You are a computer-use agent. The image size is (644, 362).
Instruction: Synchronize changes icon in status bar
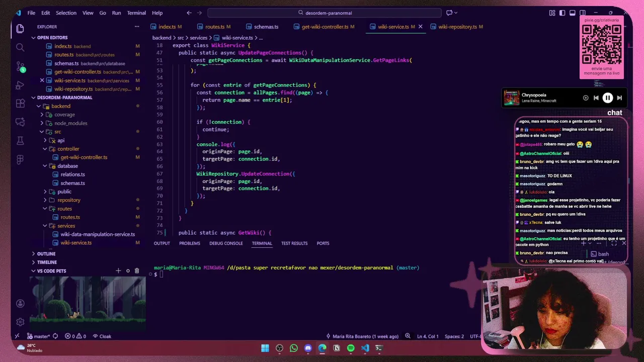[x=55, y=336]
